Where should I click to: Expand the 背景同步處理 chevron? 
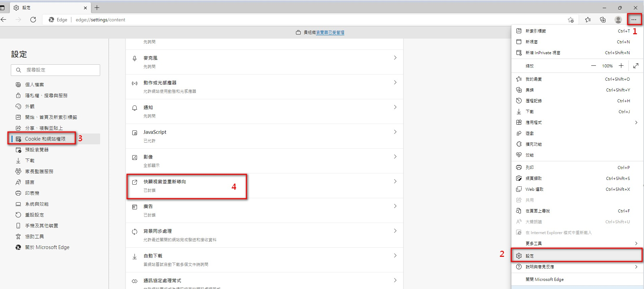[x=395, y=231]
